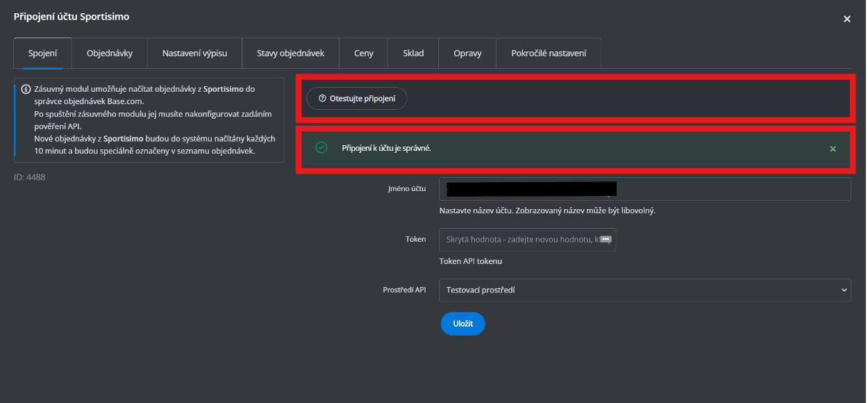The image size is (868, 403).
Task: Click the Prostředí API label
Action: [x=405, y=290]
